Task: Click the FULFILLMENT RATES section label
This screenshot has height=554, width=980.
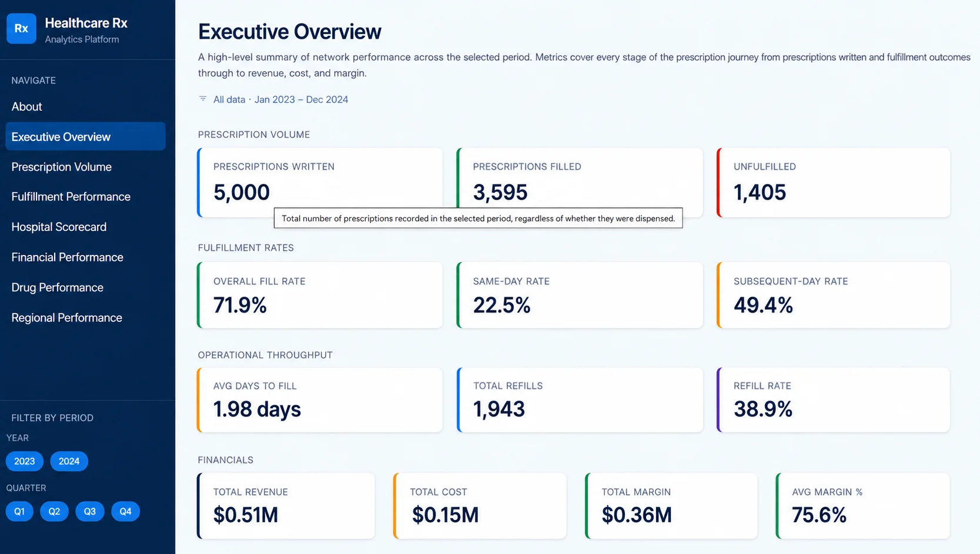Action: 246,248
